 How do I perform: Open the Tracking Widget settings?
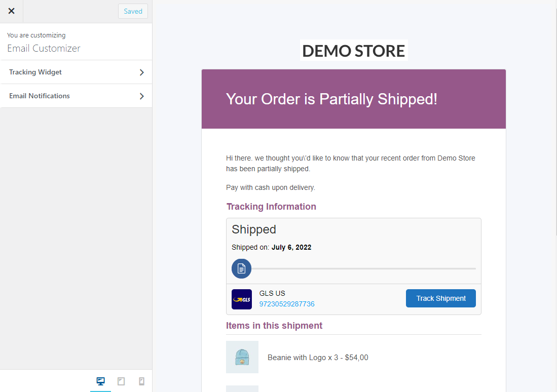click(61, 72)
